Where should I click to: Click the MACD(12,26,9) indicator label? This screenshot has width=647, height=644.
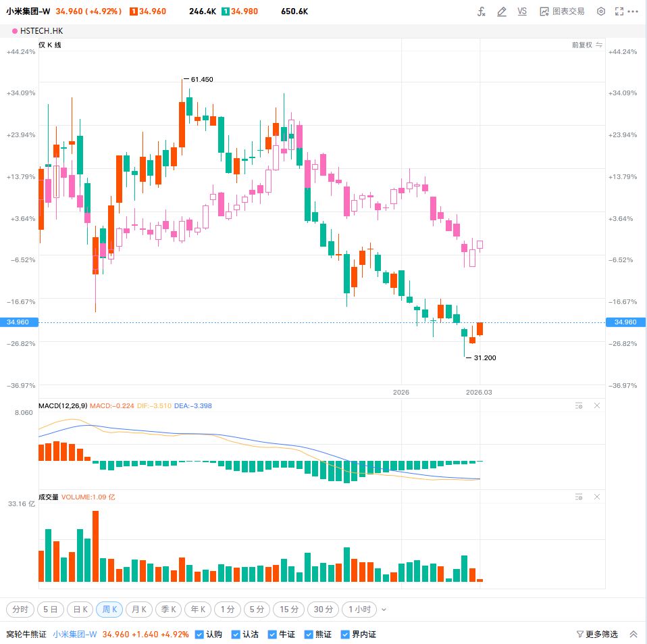tap(63, 406)
